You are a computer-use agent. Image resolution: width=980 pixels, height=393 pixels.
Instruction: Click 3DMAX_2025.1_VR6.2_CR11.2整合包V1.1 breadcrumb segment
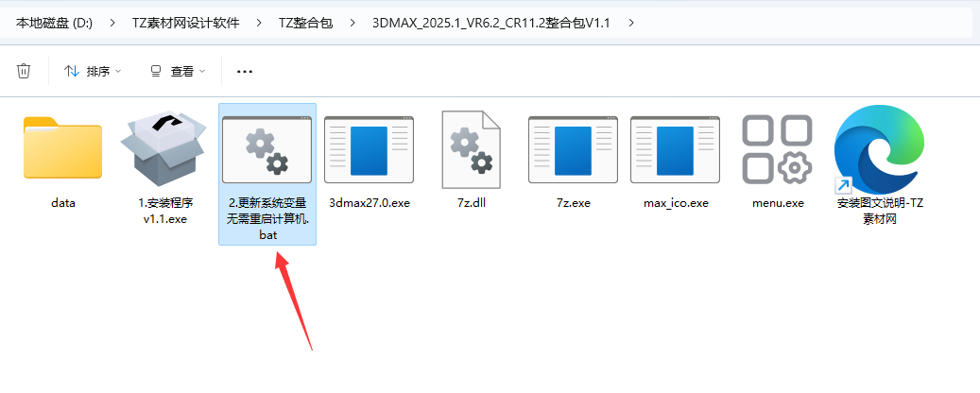[x=490, y=23]
